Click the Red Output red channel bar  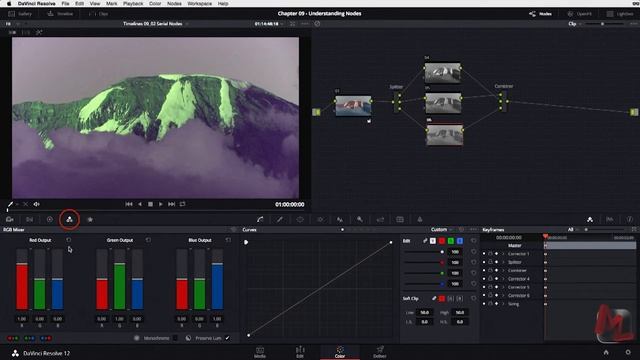pyautogui.click(x=22, y=280)
